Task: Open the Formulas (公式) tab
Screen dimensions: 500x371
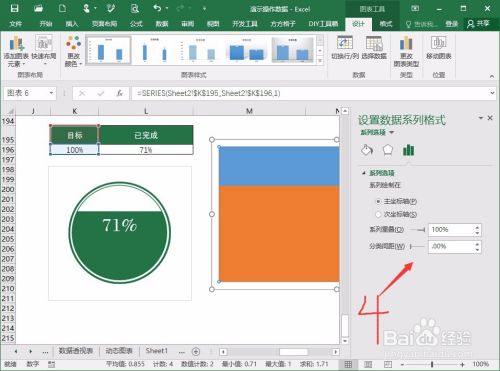Action: [136, 24]
